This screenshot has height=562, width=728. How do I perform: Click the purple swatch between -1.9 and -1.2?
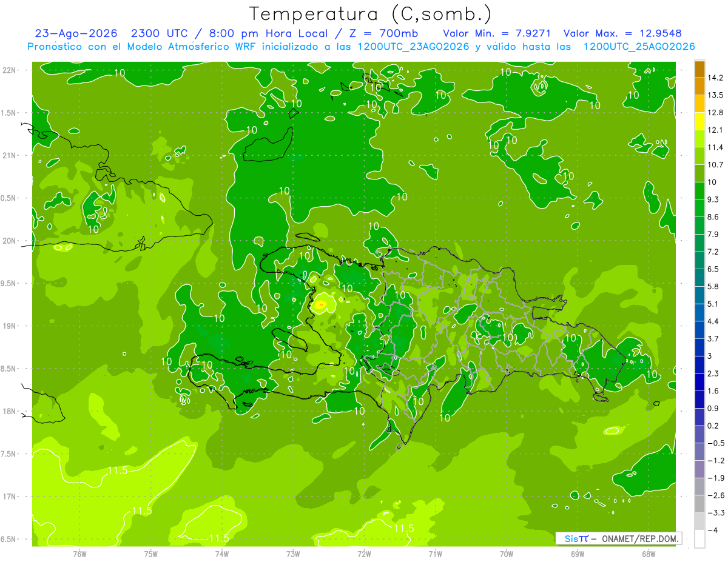coord(699,469)
